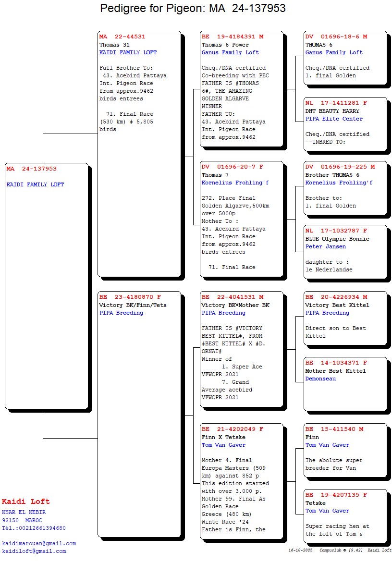This screenshot has height=563, width=392.
Task: Click the pedigree title heading
Action: point(193,8)
